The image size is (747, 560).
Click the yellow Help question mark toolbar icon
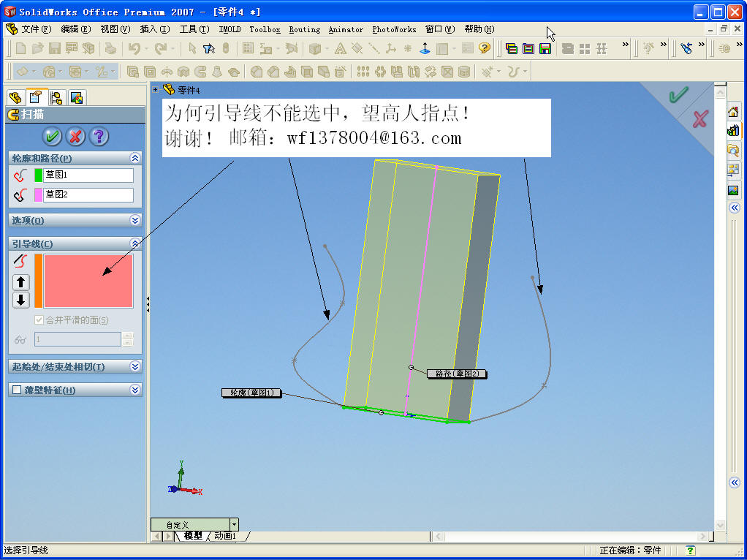pos(485,48)
